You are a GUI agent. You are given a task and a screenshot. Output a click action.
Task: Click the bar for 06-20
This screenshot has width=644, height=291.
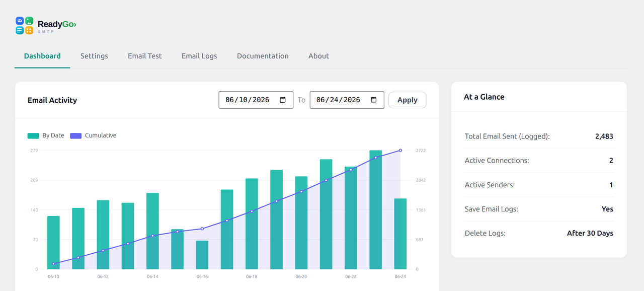click(301, 223)
